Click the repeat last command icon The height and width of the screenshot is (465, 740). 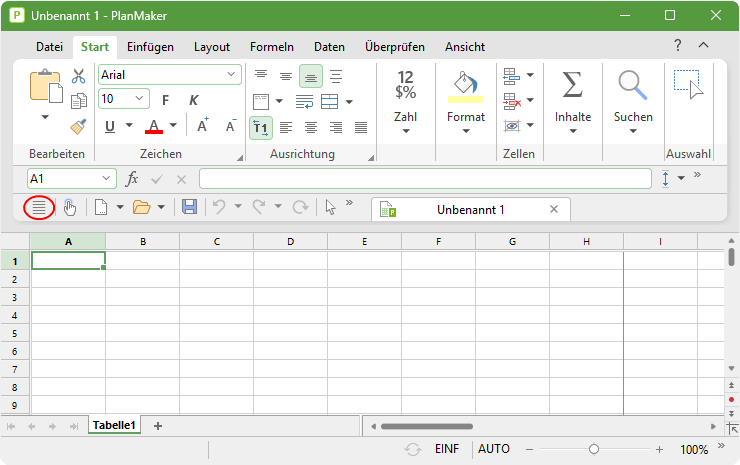pyautogui.click(x=300, y=207)
